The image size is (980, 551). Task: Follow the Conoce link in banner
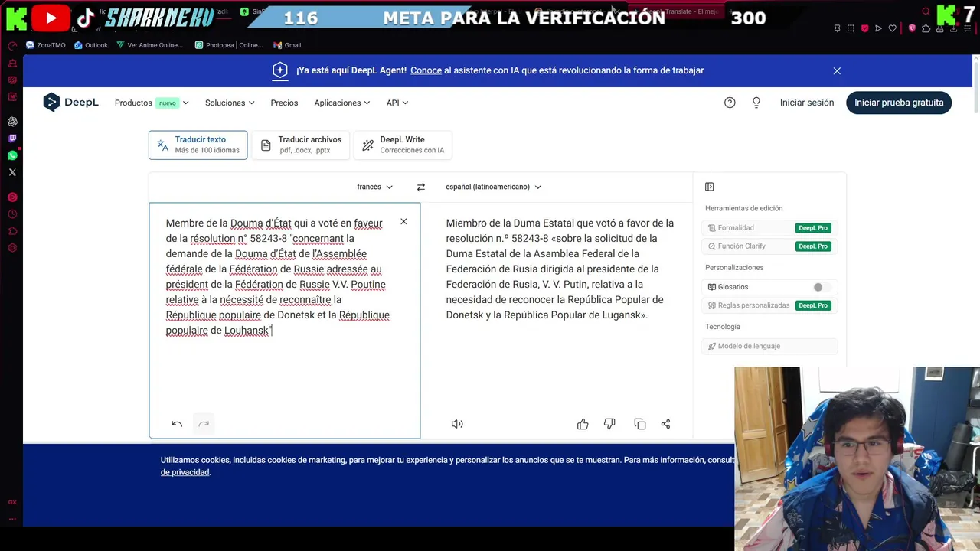[x=426, y=70]
